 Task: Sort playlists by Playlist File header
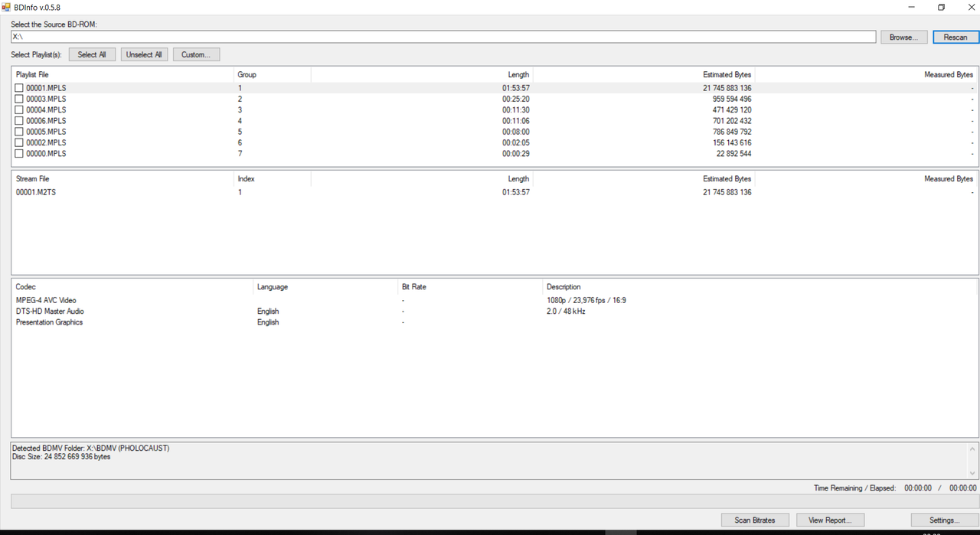[x=123, y=74]
